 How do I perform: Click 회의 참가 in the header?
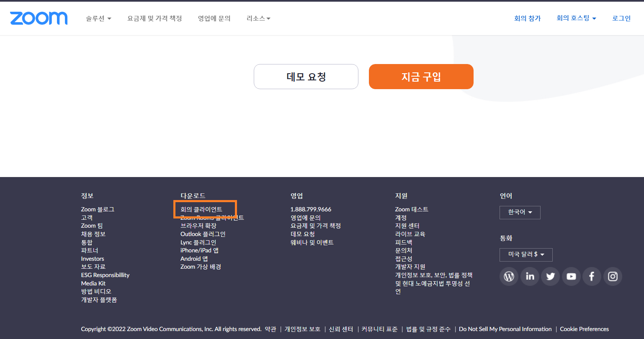pyautogui.click(x=528, y=18)
